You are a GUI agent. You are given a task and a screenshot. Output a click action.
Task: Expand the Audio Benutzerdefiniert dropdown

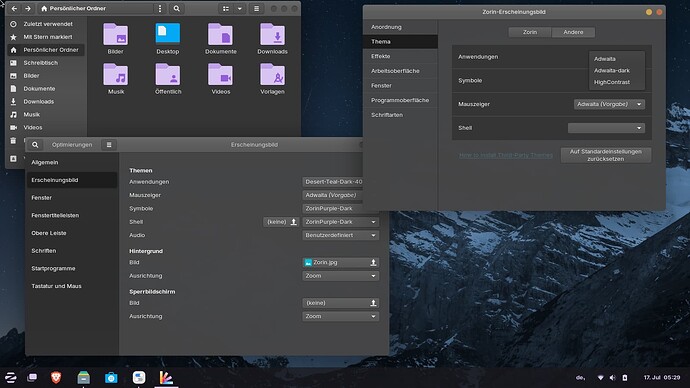340,235
